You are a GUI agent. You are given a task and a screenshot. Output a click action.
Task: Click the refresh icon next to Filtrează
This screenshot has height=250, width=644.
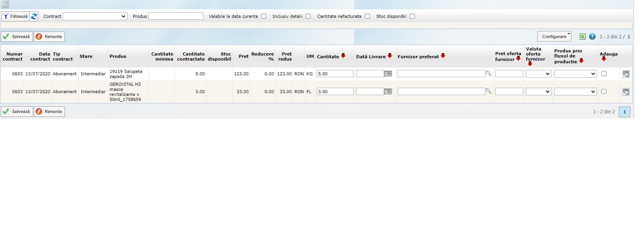click(34, 16)
